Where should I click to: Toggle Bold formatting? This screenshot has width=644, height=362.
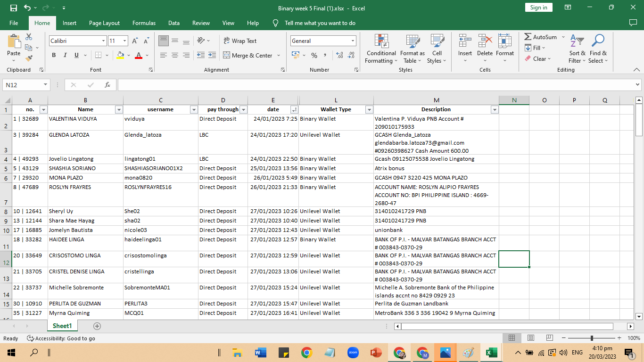click(54, 55)
